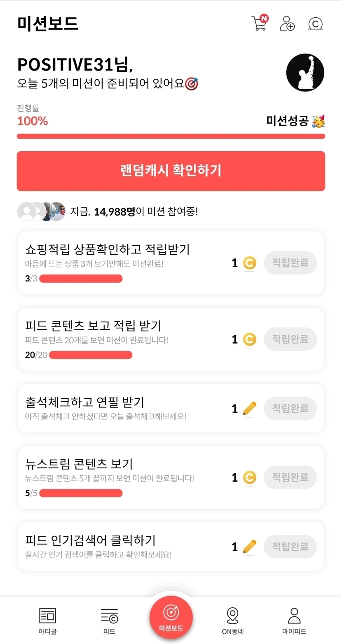Image resolution: width=342 pixels, height=644 pixels.
Task: Click the 100% mission progress bar
Action: click(x=171, y=136)
